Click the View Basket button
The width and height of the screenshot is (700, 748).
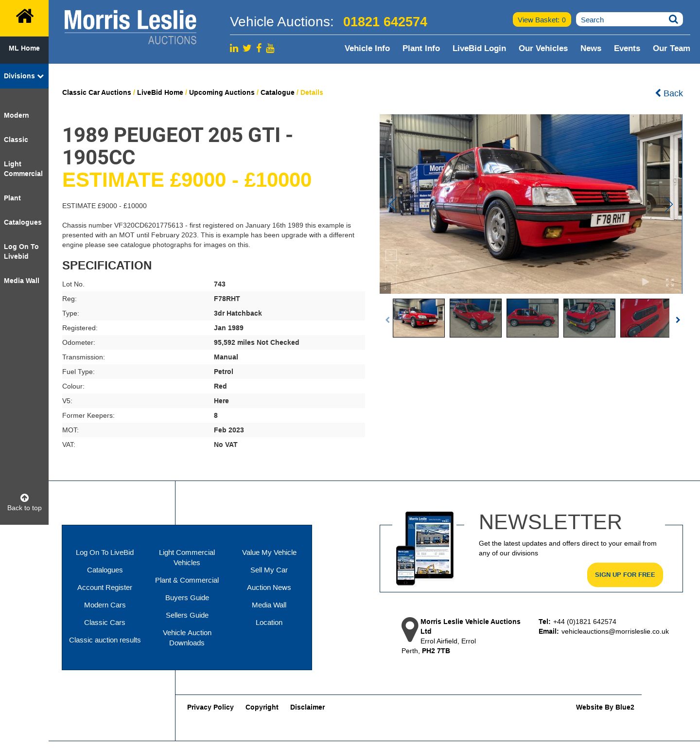(x=542, y=19)
